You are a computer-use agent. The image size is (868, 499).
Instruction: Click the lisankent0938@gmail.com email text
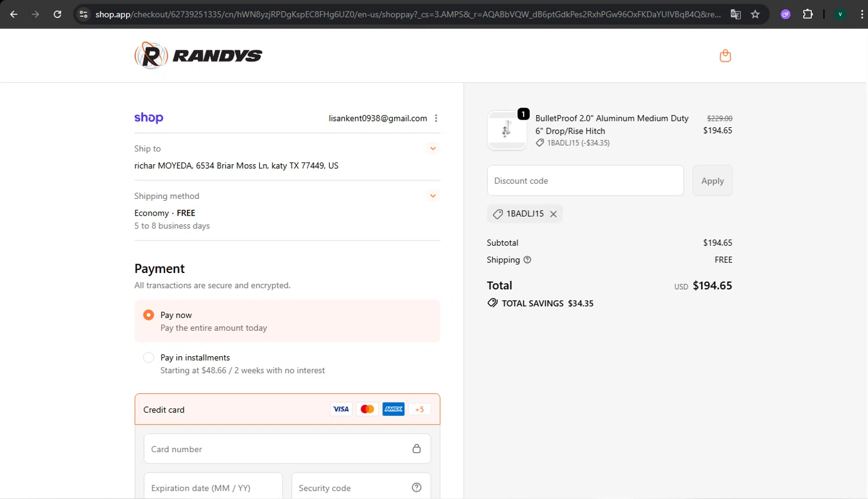tap(378, 119)
